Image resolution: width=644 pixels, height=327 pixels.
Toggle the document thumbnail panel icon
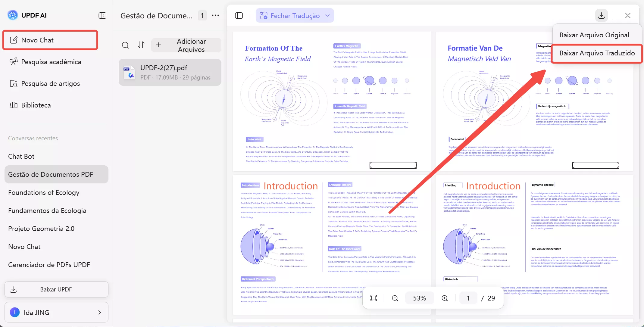tap(239, 15)
